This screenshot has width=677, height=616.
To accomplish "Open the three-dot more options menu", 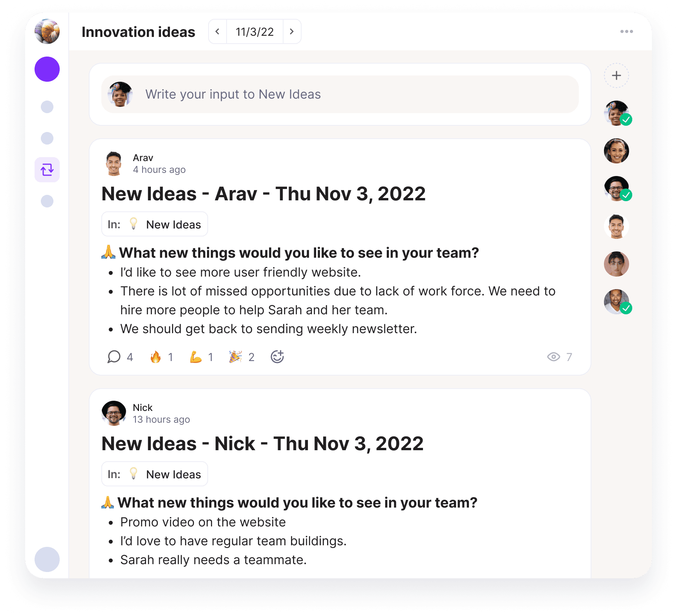I will point(626,31).
